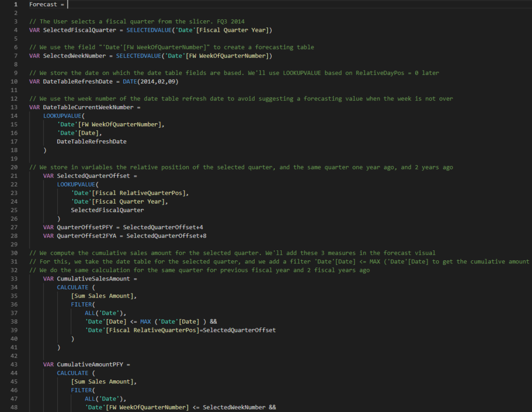The height and width of the screenshot is (412, 532).
Task: Click [Sum Sales Amount] measure on line 45
Action: point(104,381)
